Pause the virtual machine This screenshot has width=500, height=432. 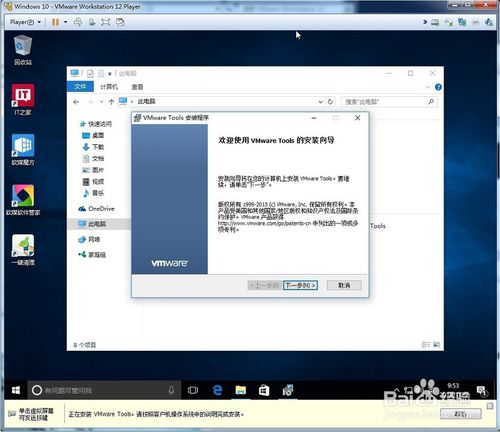pyautogui.click(x=55, y=22)
